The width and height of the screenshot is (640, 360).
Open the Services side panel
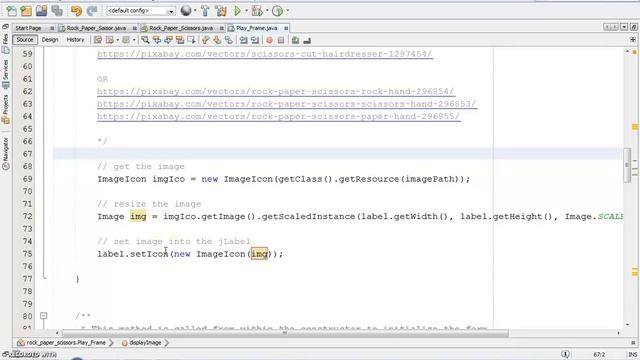point(5,74)
